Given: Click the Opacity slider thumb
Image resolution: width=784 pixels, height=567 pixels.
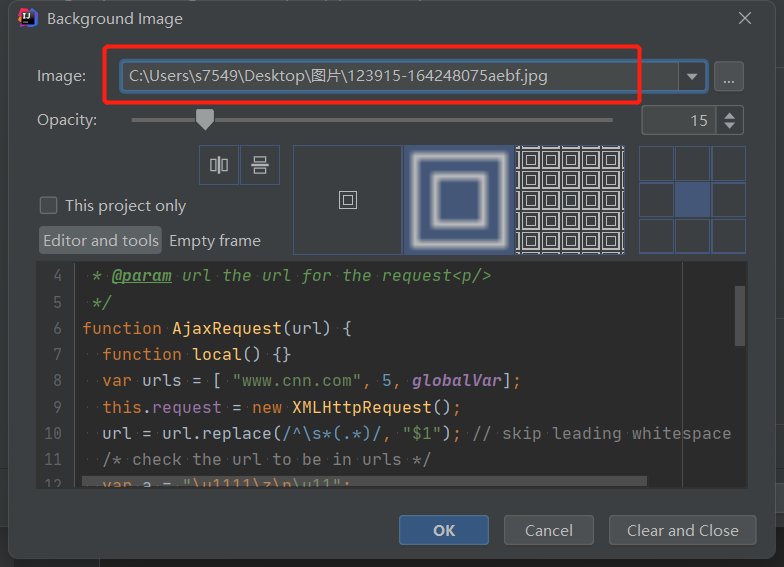Looking at the screenshot, I should (x=204, y=120).
